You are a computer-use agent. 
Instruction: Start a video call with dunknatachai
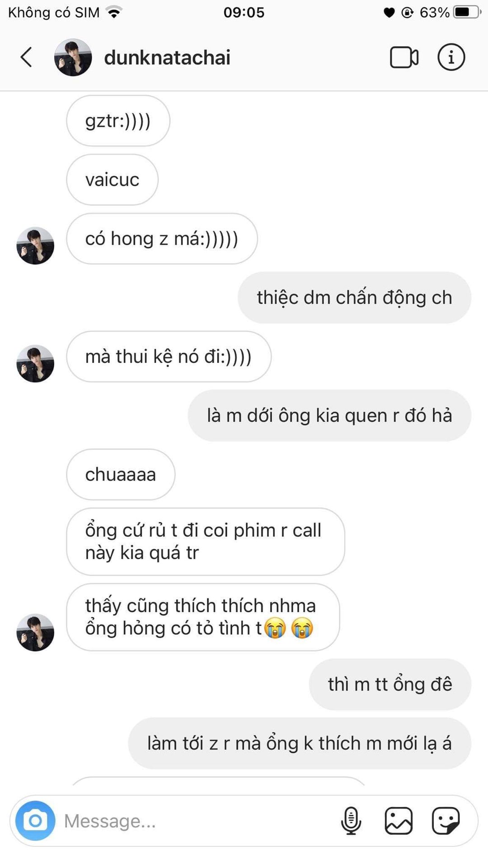tap(404, 57)
